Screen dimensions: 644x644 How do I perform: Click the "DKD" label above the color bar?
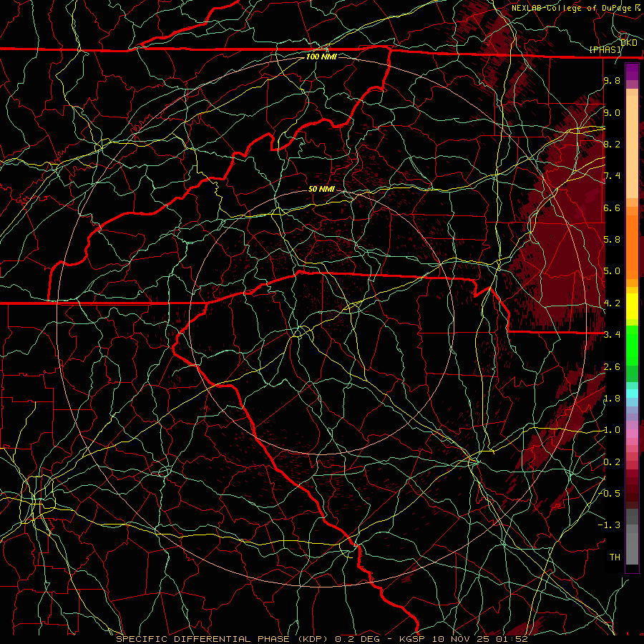click(x=629, y=43)
